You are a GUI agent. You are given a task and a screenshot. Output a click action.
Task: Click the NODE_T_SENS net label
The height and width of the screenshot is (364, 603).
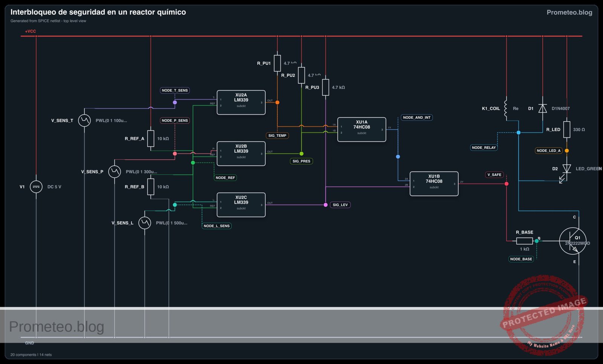[x=175, y=90]
